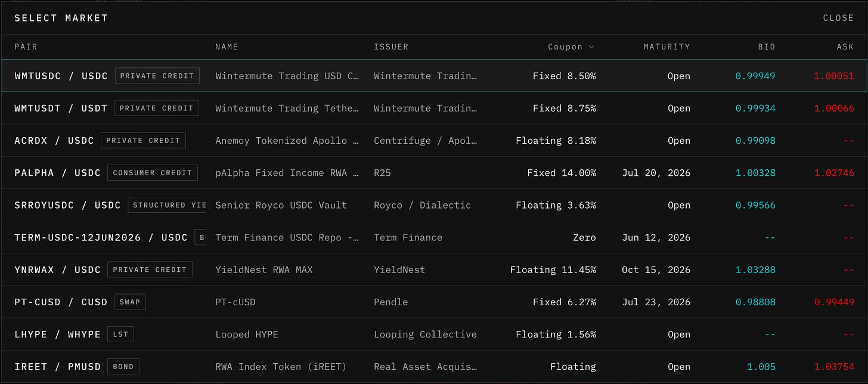Click bid price 0.99949
868x384 pixels.
pyautogui.click(x=755, y=76)
